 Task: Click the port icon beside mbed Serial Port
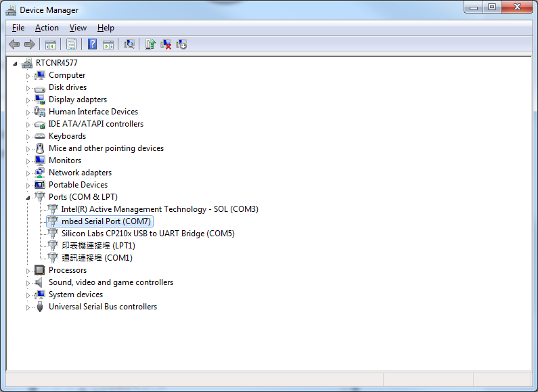point(53,221)
